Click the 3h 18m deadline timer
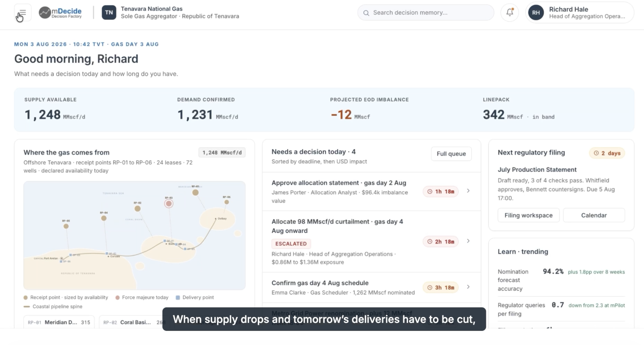This screenshot has height=345, width=644. [x=441, y=288]
